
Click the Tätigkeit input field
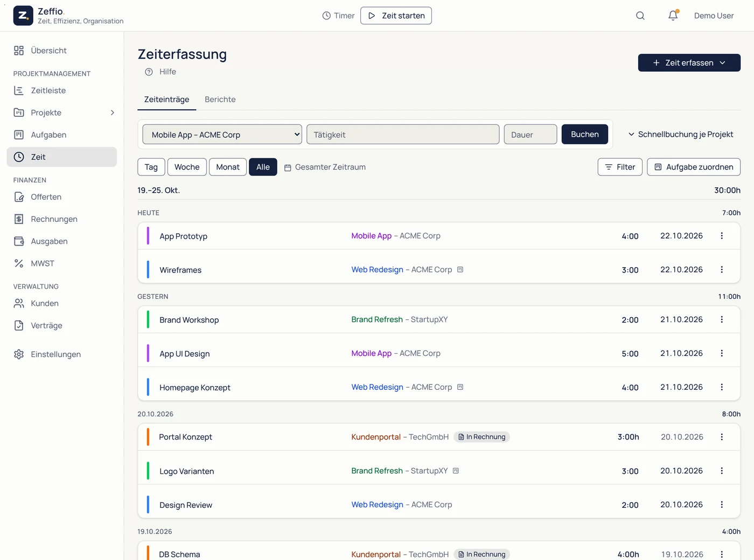pyautogui.click(x=403, y=135)
